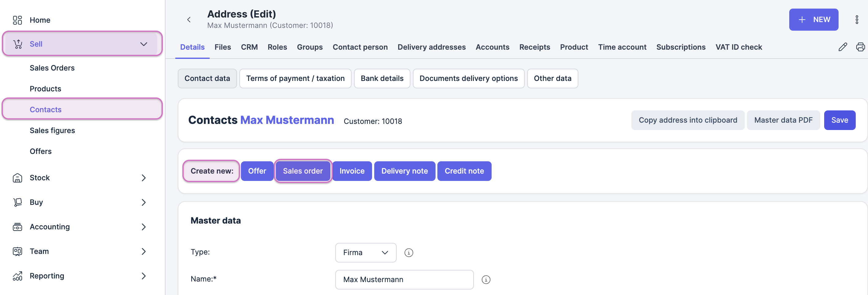The width and height of the screenshot is (868, 295).
Task: Open the three-dot more options menu
Action: pos(857,20)
